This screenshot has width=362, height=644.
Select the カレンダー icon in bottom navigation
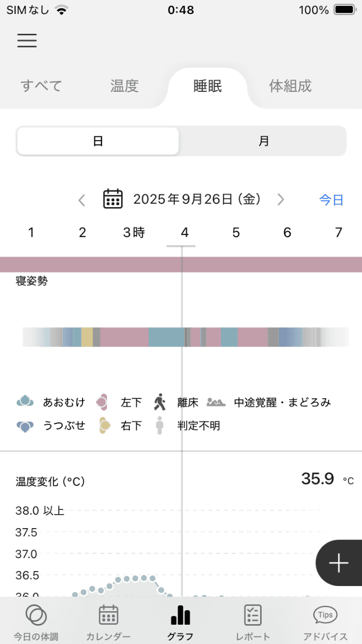108,617
